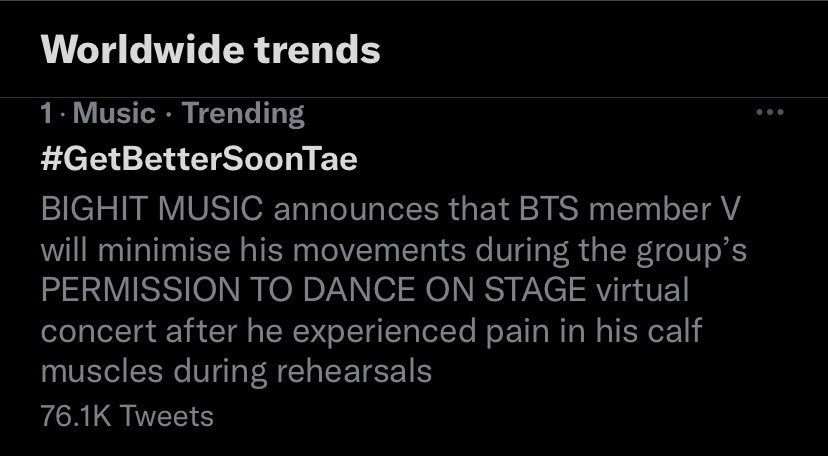Open the three-dot more options menu
Viewport: 828px width, 456px height.
(x=768, y=113)
